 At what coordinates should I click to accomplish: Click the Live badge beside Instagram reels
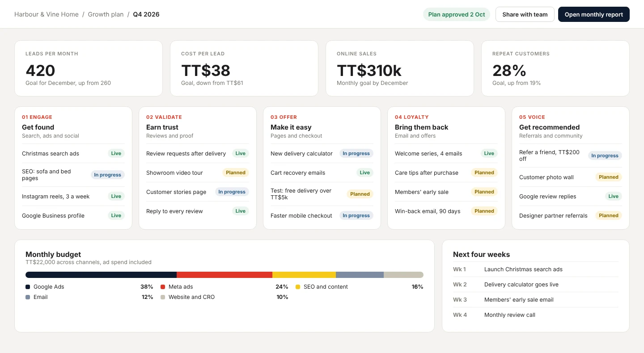pos(116,196)
